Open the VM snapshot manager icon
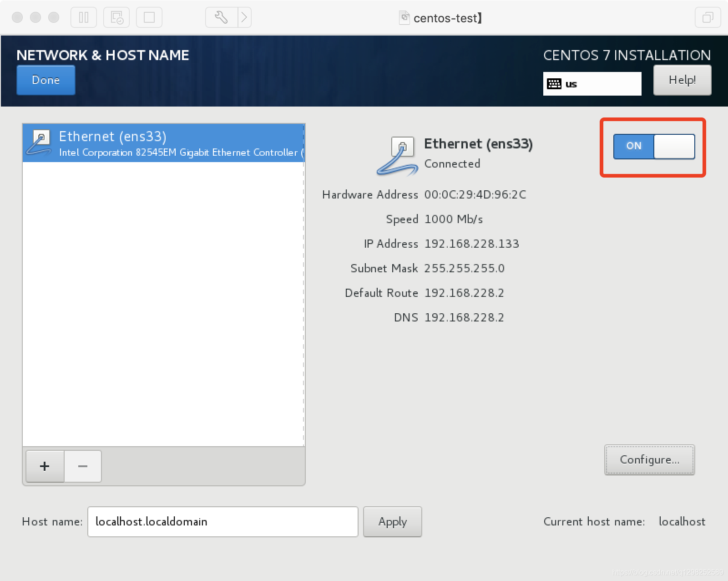This screenshot has height=581, width=728. point(116,18)
